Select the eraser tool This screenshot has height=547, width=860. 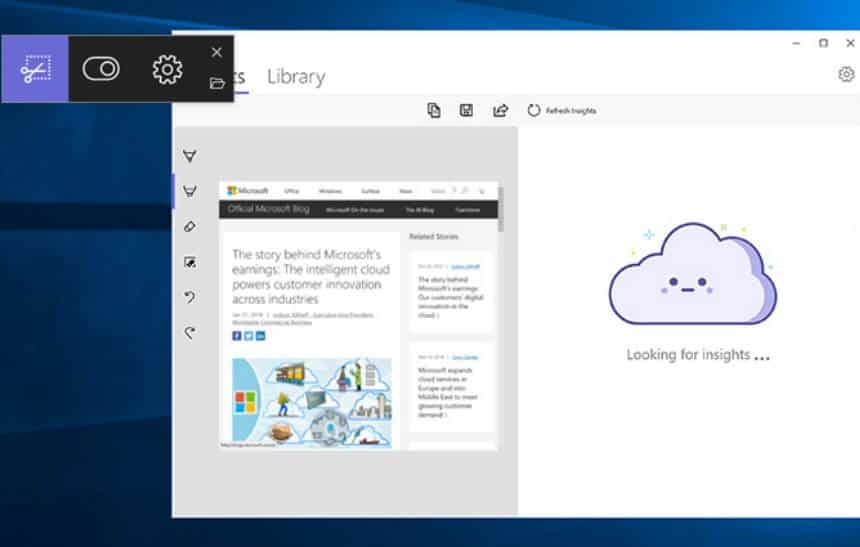pos(190,226)
